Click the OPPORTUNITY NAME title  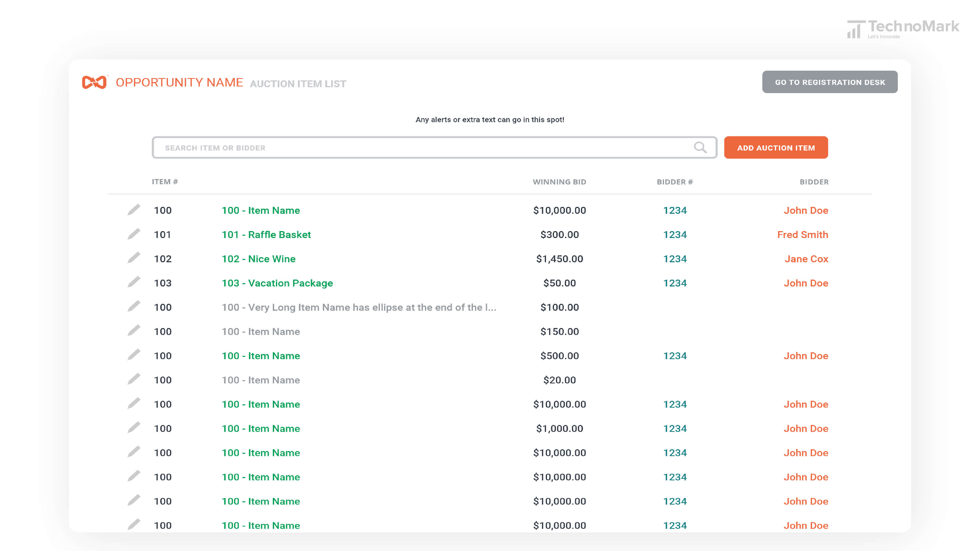(x=180, y=82)
